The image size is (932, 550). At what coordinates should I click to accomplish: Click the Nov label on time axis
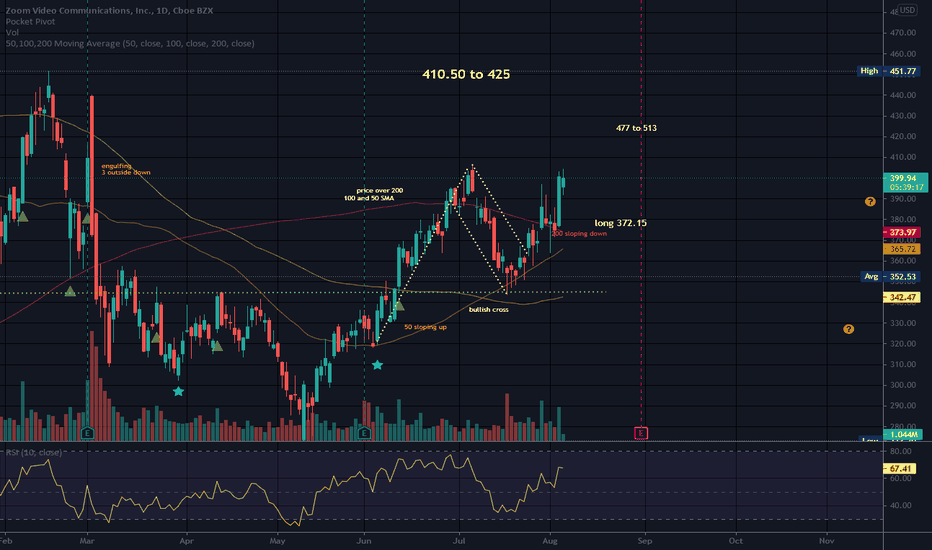827,541
